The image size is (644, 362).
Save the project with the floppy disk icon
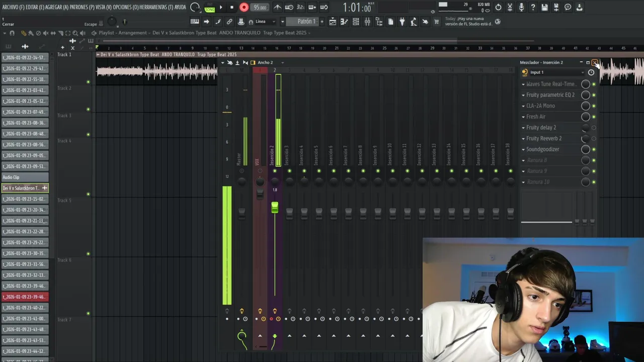544,7
